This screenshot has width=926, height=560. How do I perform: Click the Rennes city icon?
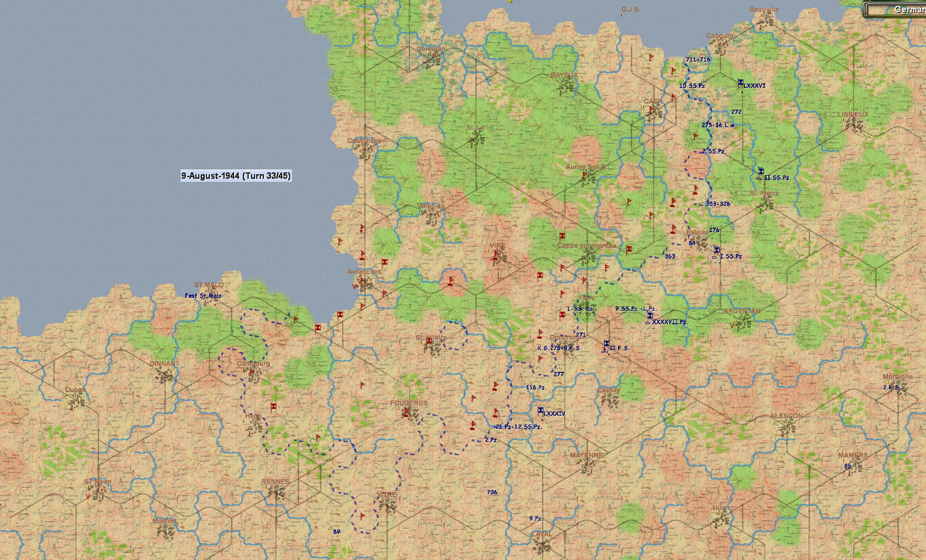pos(277,493)
